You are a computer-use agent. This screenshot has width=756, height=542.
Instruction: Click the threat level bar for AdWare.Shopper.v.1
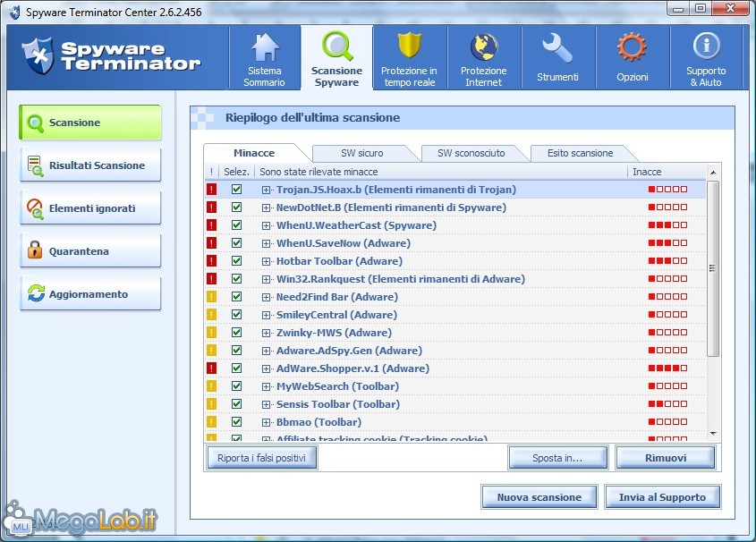pyautogui.click(x=667, y=368)
